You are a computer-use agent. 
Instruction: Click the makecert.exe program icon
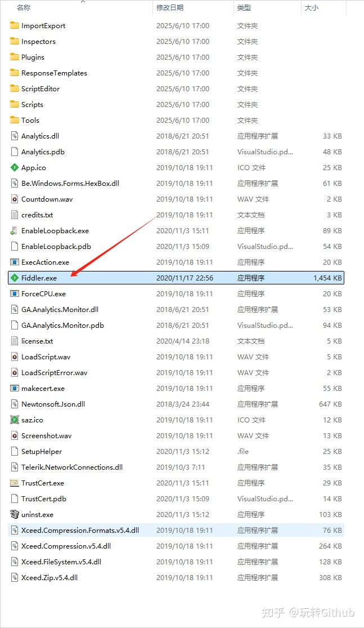point(15,389)
